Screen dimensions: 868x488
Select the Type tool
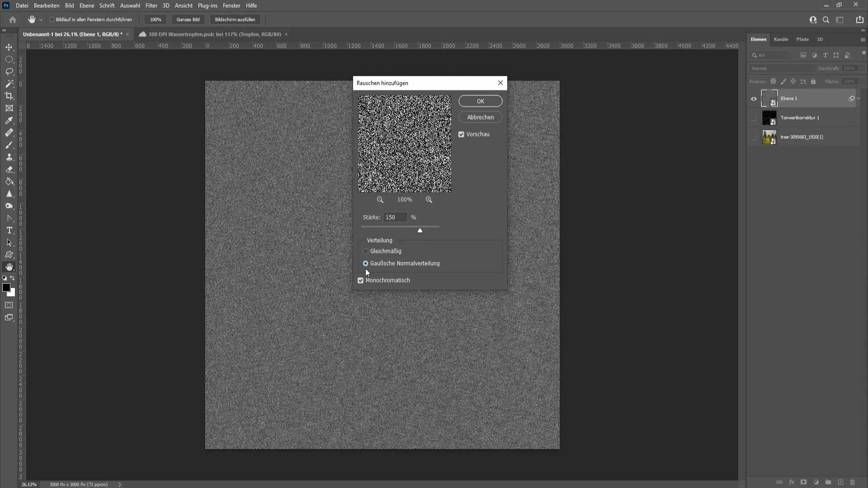coord(9,230)
